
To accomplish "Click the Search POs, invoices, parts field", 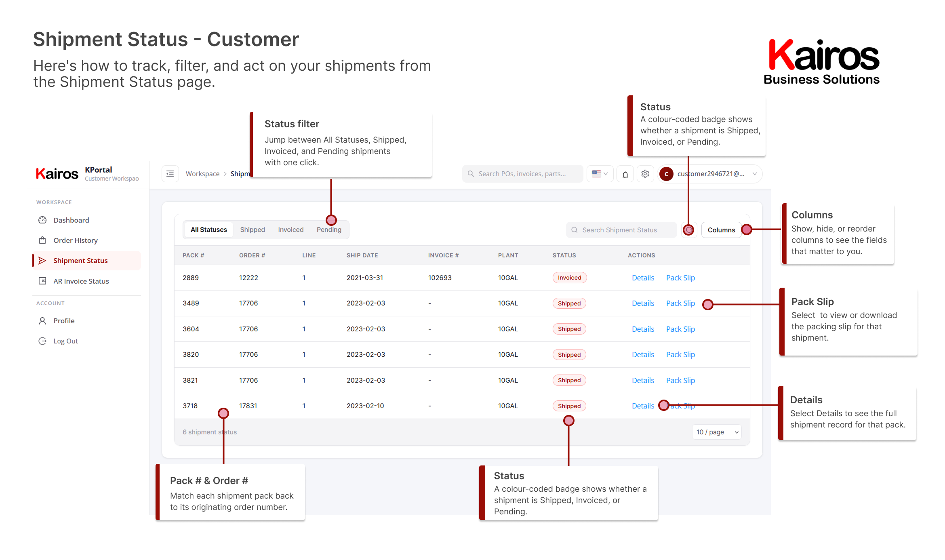I will (522, 174).
